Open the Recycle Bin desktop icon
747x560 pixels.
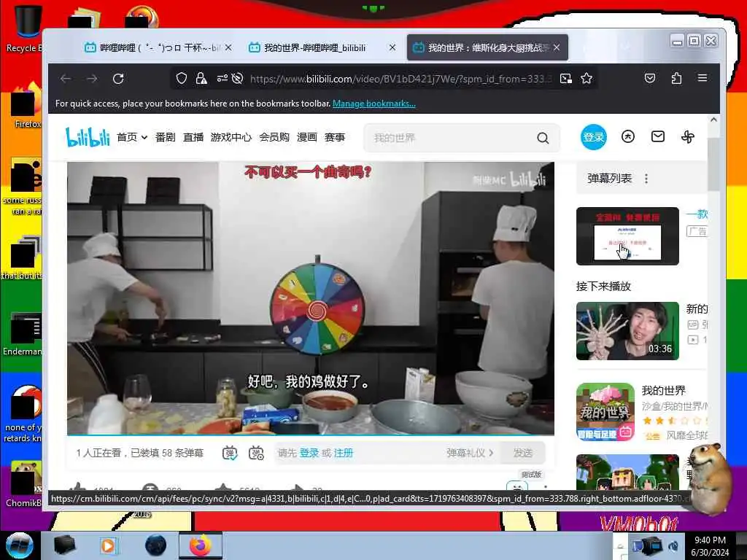[x=26, y=28]
